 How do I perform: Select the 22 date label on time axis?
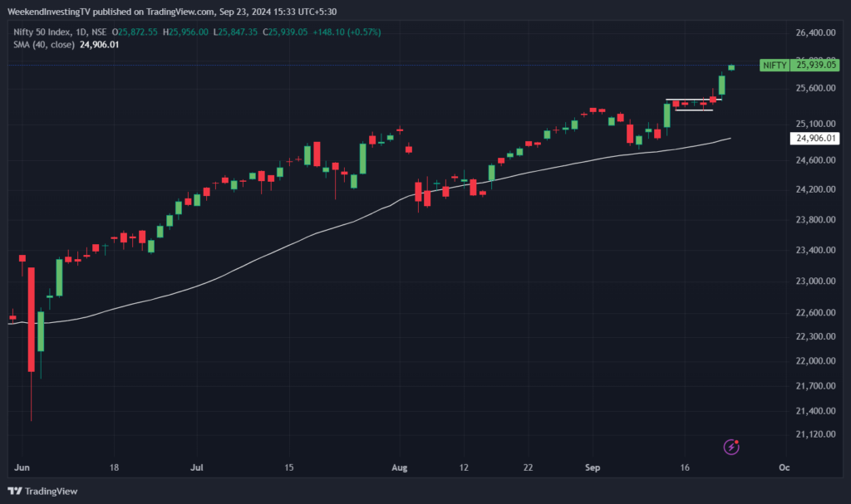point(528,467)
